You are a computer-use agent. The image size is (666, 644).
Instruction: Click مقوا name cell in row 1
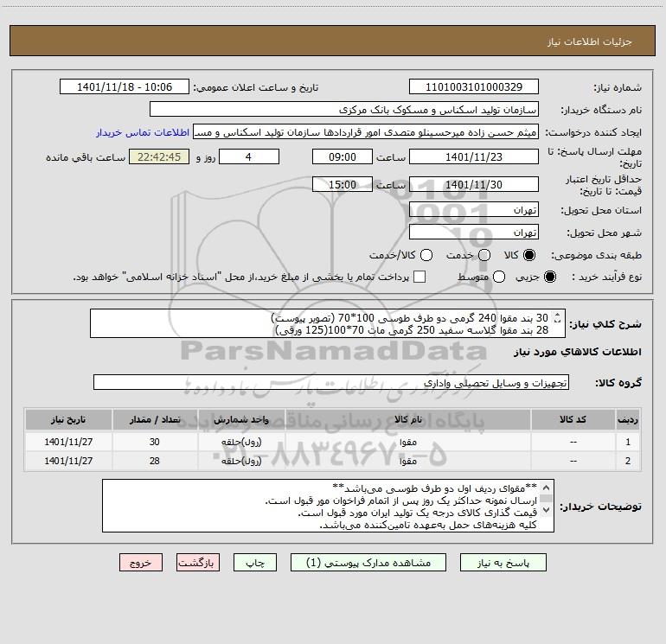407,442
